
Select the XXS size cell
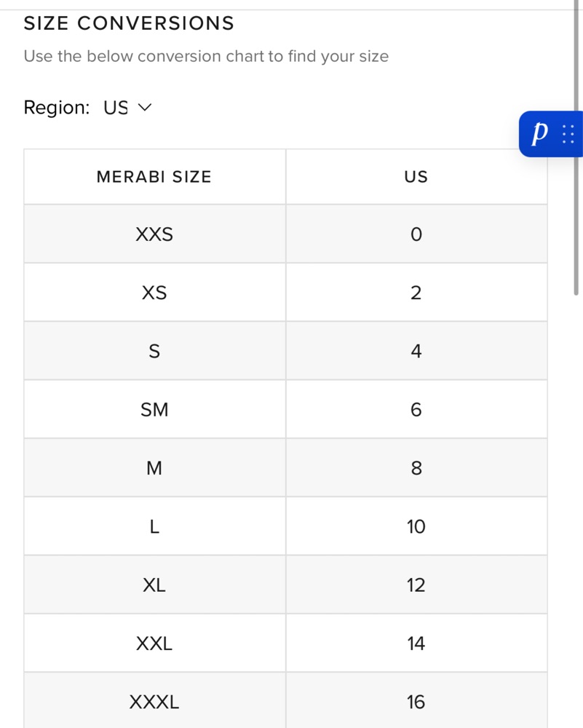154,234
